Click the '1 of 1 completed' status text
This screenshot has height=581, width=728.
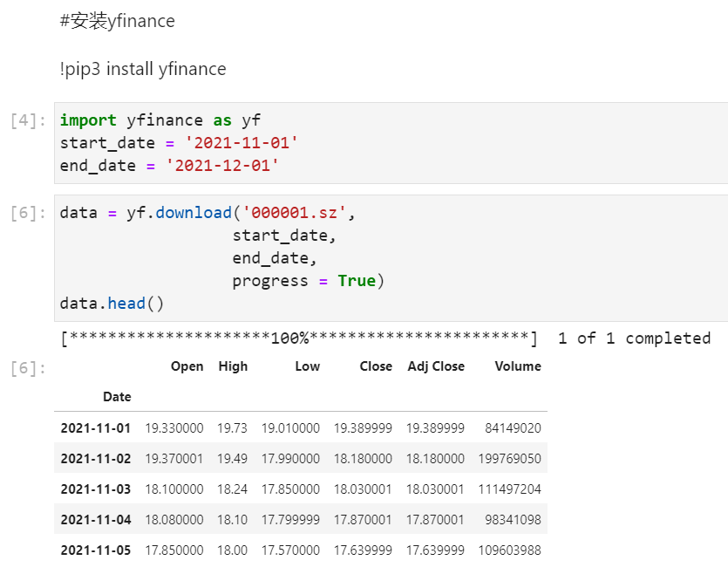(x=634, y=338)
